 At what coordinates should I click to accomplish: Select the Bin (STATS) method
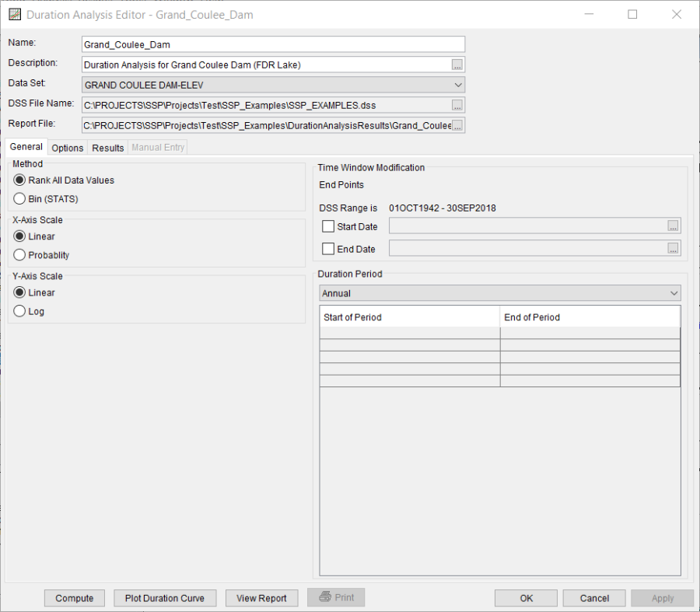coord(19,198)
